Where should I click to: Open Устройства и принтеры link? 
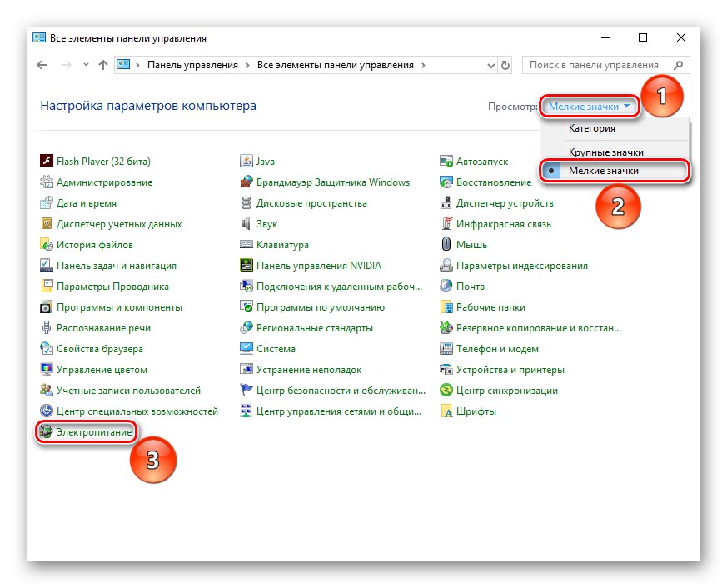510,370
